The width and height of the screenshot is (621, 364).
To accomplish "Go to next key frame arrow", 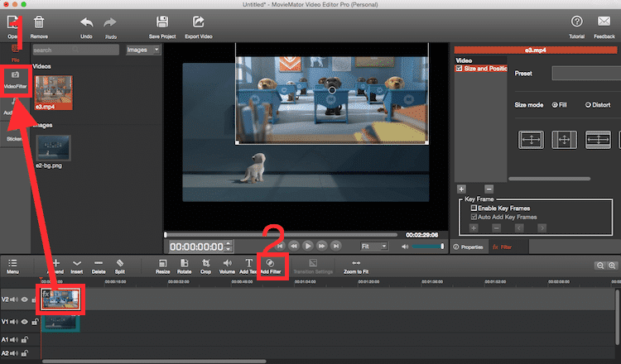I will click(542, 227).
